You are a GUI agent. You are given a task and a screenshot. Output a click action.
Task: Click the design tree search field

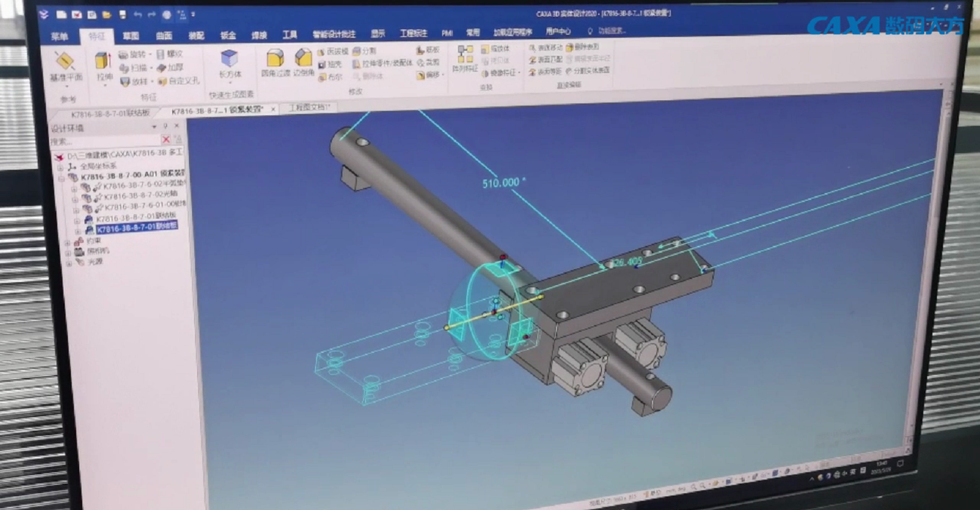click(x=104, y=141)
